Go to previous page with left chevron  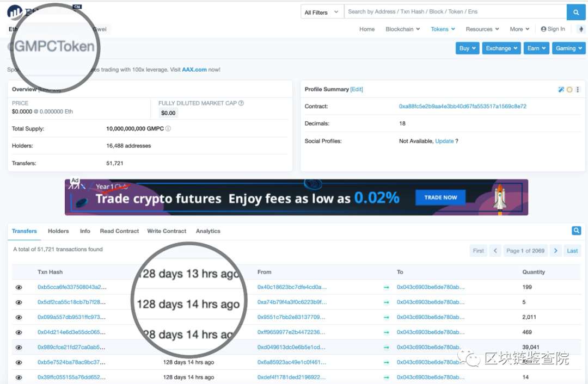click(495, 251)
